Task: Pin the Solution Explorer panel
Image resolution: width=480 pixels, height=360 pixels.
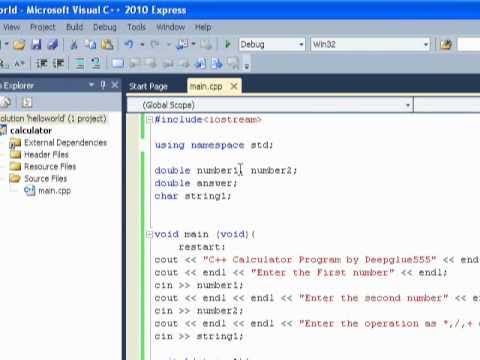Action: [x=103, y=85]
